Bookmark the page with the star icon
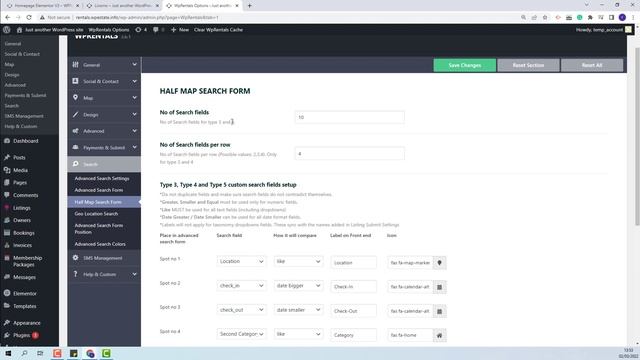 (545, 18)
